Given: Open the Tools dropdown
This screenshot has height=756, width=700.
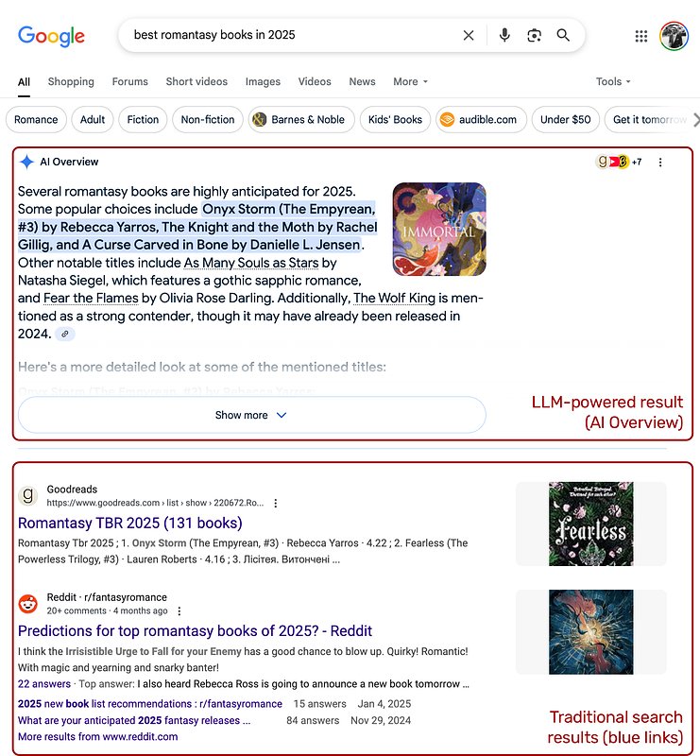Looking at the screenshot, I should 613,81.
